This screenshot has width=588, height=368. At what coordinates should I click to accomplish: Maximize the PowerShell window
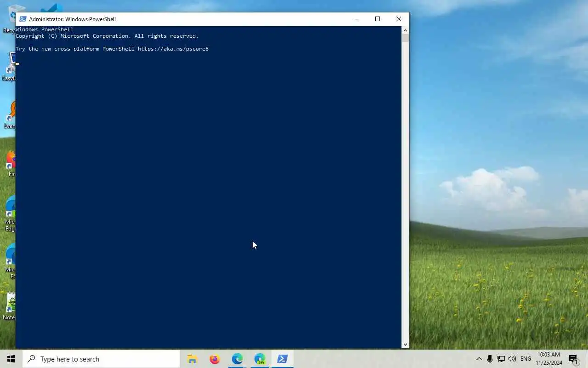(x=378, y=19)
